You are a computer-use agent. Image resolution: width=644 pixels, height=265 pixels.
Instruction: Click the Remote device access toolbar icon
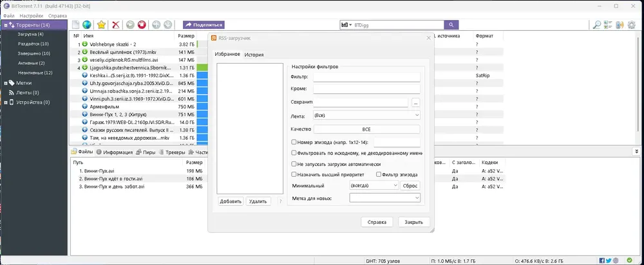tap(620, 24)
